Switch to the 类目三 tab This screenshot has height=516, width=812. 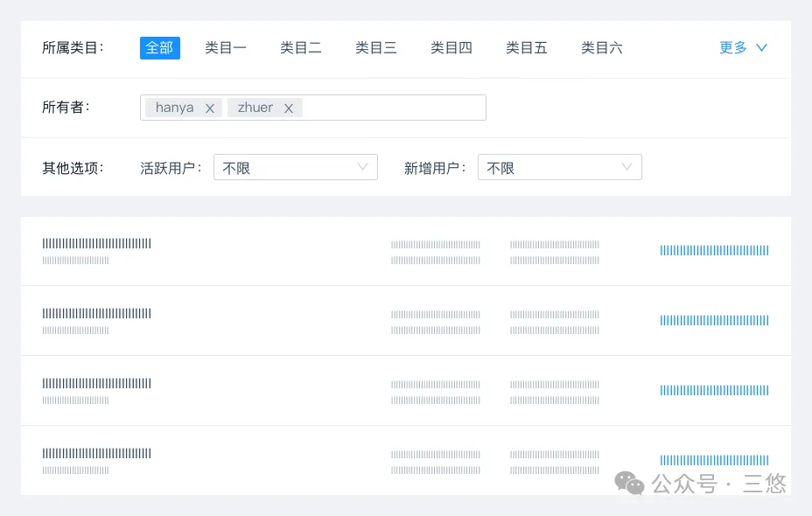(376, 48)
